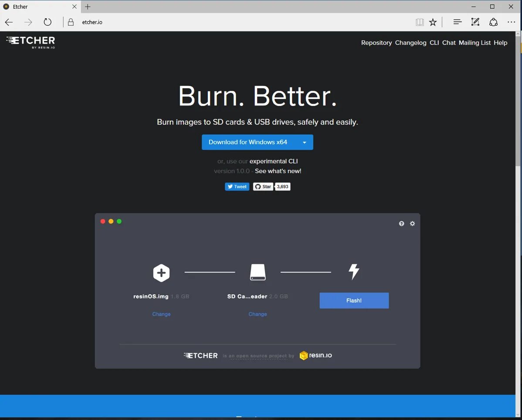Open the Help nav link
The width and height of the screenshot is (522, 420).
click(500, 43)
